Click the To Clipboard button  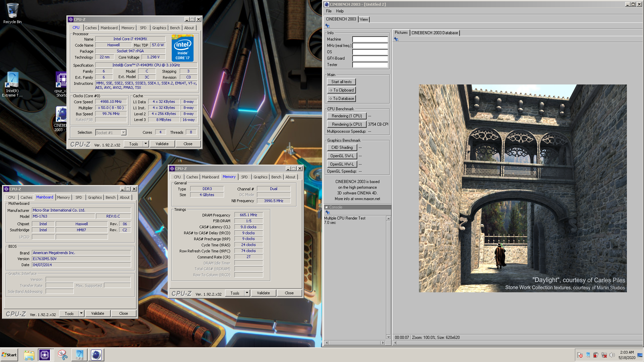pos(341,90)
